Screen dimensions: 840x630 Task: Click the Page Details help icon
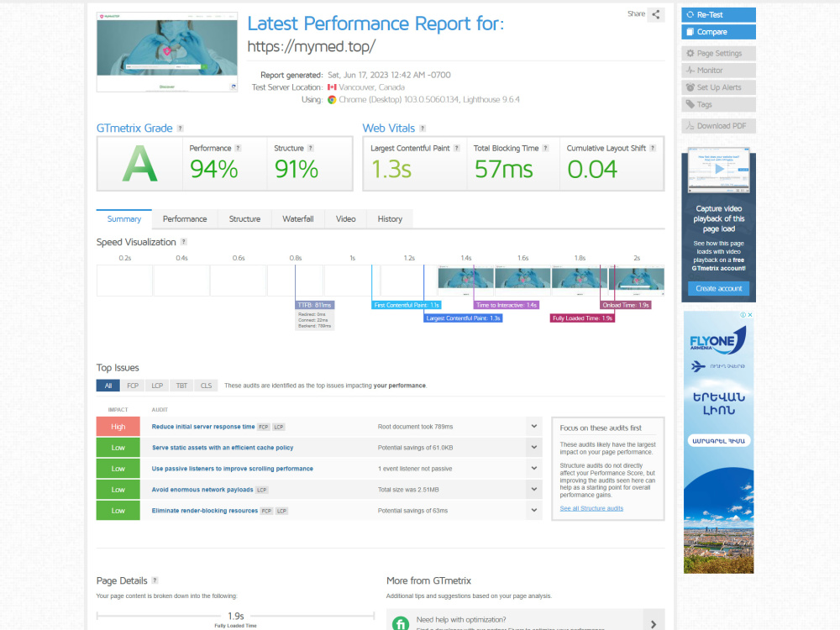155,580
